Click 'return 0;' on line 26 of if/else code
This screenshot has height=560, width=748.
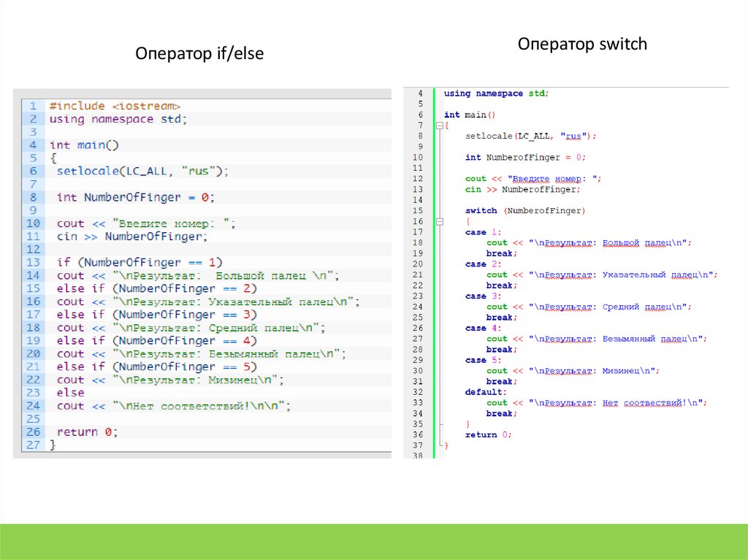[88, 431]
